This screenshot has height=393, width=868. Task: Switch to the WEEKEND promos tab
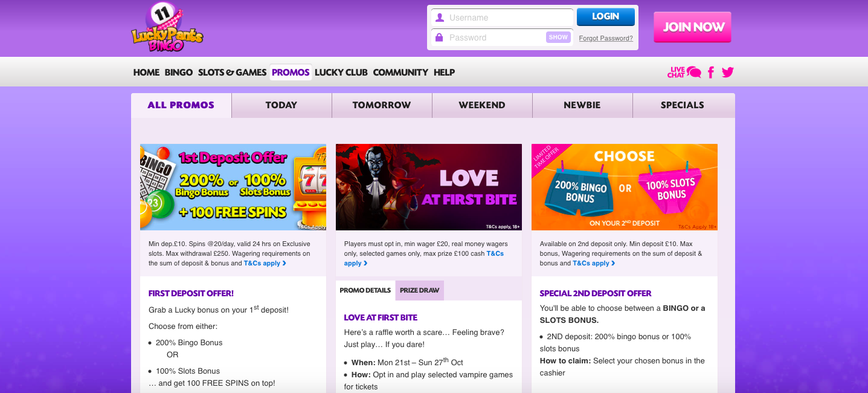(482, 105)
